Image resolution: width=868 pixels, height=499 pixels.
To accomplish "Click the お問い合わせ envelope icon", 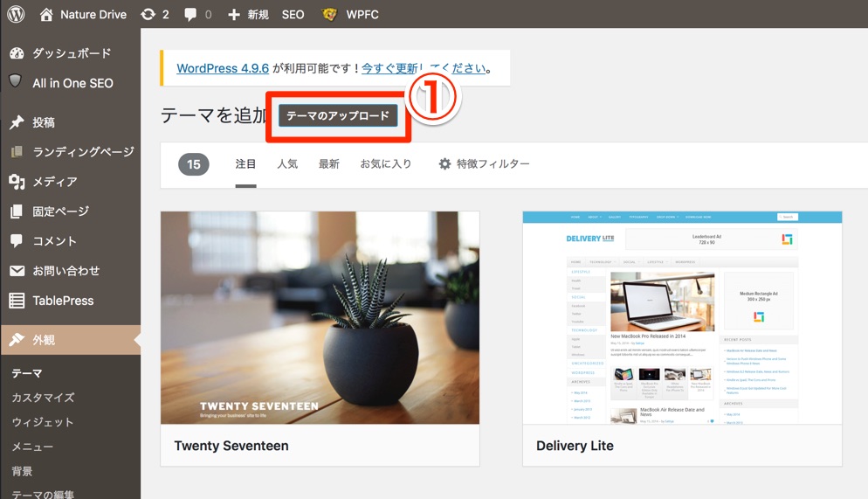I will point(17,271).
